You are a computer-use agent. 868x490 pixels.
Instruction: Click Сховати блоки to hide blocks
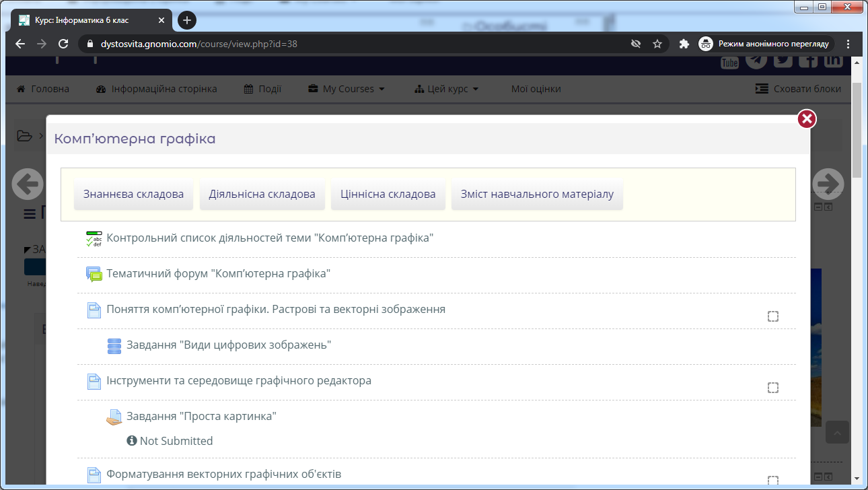798,89
